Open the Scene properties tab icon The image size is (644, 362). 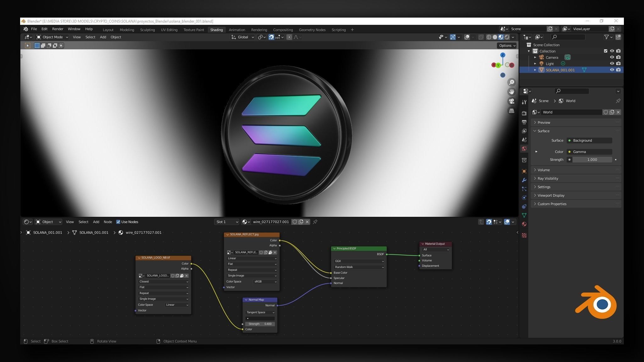coord(524,140)
